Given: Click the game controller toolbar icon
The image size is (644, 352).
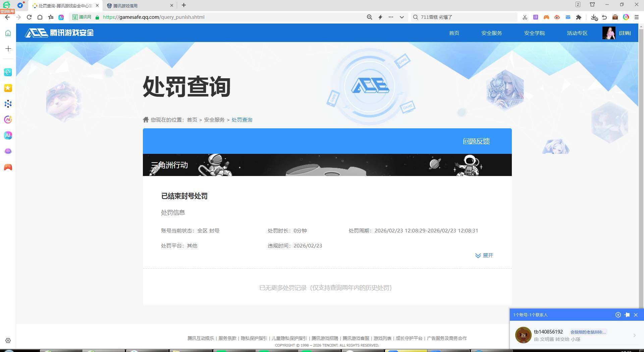Looking at the screenshot, I should click(x=546, y=17).
